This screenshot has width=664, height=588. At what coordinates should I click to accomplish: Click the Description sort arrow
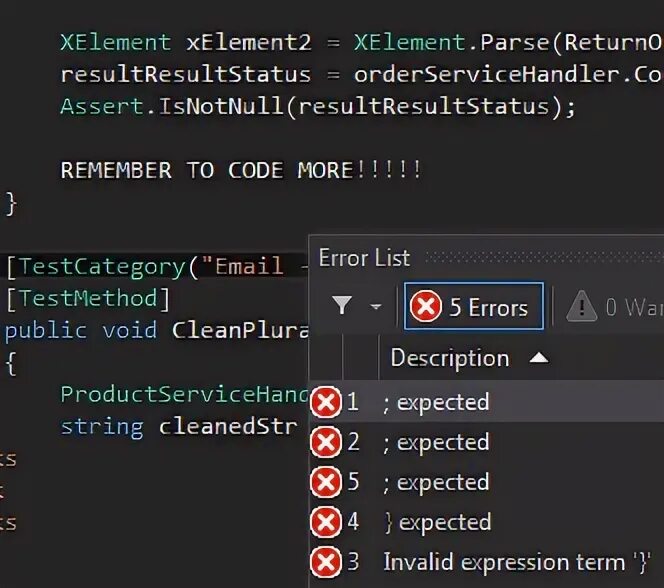click(539, 358)
